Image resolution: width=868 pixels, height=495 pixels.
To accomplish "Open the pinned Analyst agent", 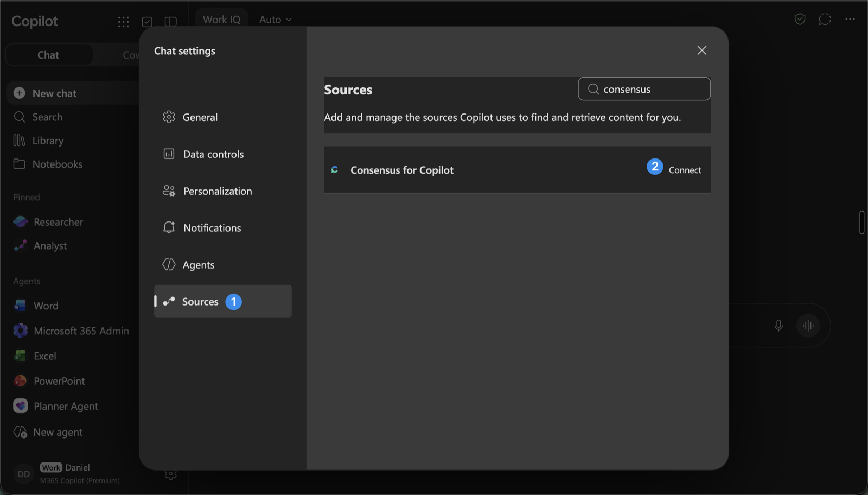I will (x=40, y=245).
